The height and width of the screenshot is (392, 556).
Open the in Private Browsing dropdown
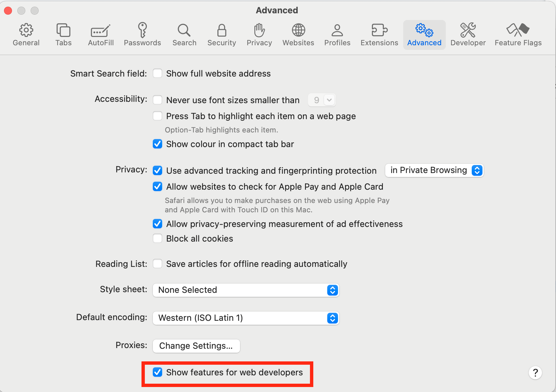click(434, 170)
